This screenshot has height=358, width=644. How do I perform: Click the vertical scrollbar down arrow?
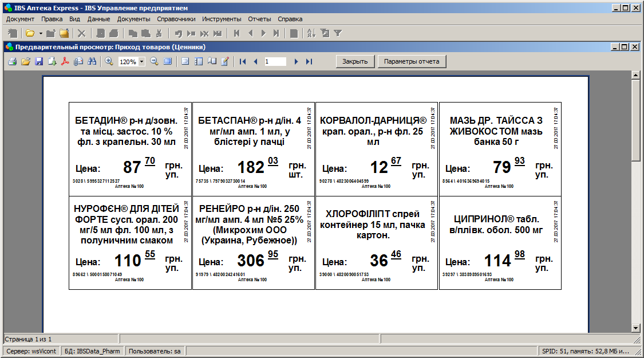coord(635,328)
